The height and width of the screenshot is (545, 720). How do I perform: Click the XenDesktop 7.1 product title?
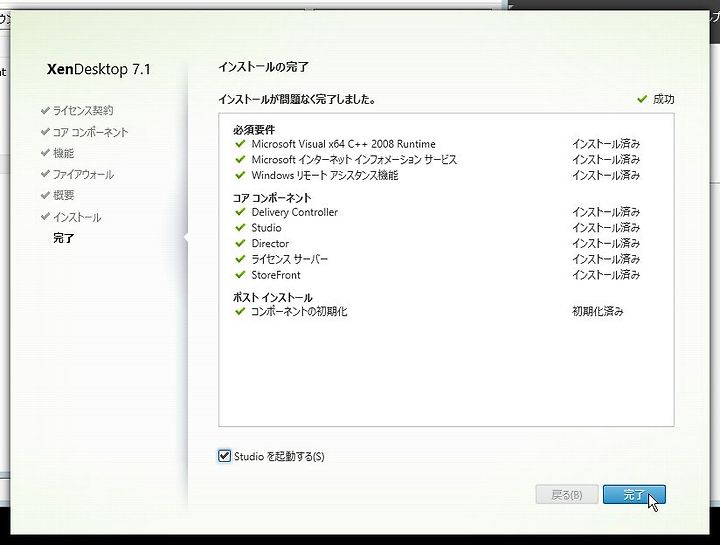99,69
